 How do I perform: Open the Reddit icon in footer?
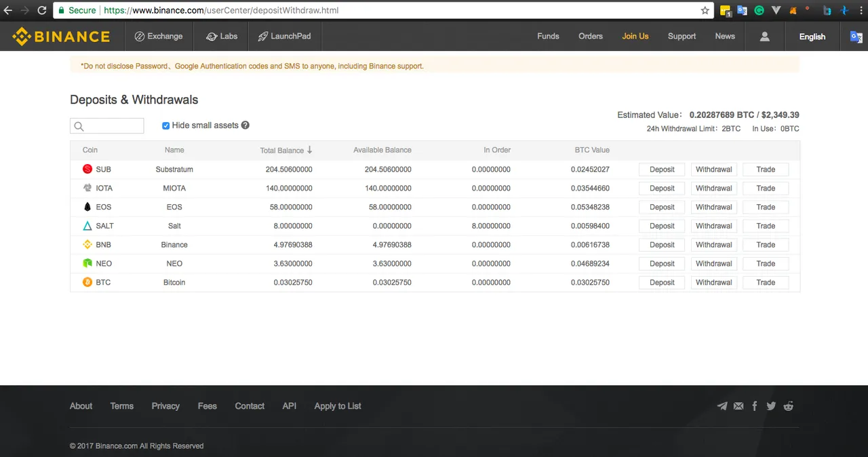[788, 406]
